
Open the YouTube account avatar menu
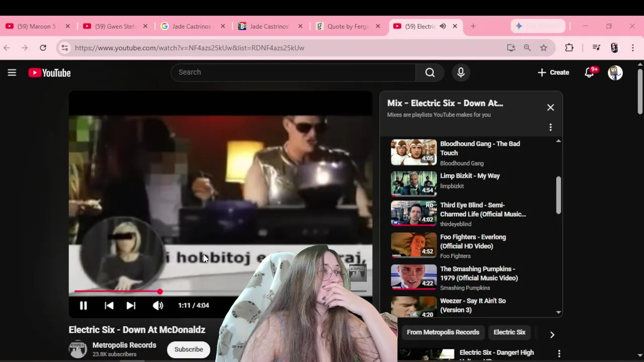pyautogui.click(x=615, y=72)
